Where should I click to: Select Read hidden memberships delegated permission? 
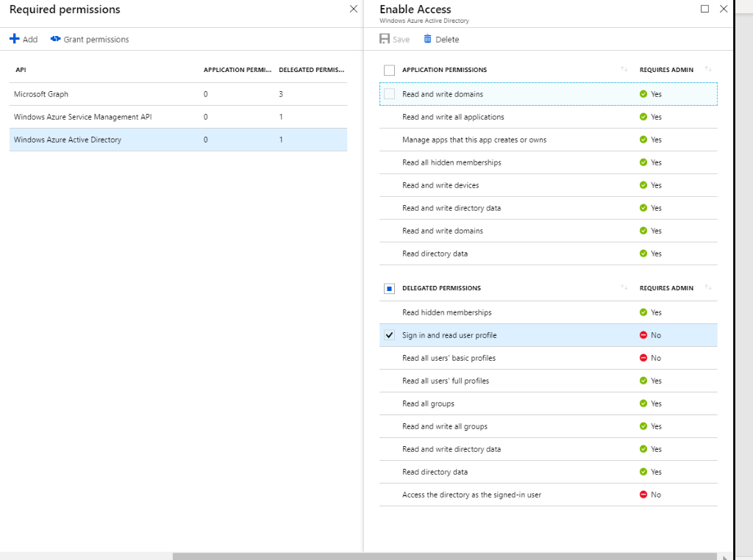[x=549, y=312]
